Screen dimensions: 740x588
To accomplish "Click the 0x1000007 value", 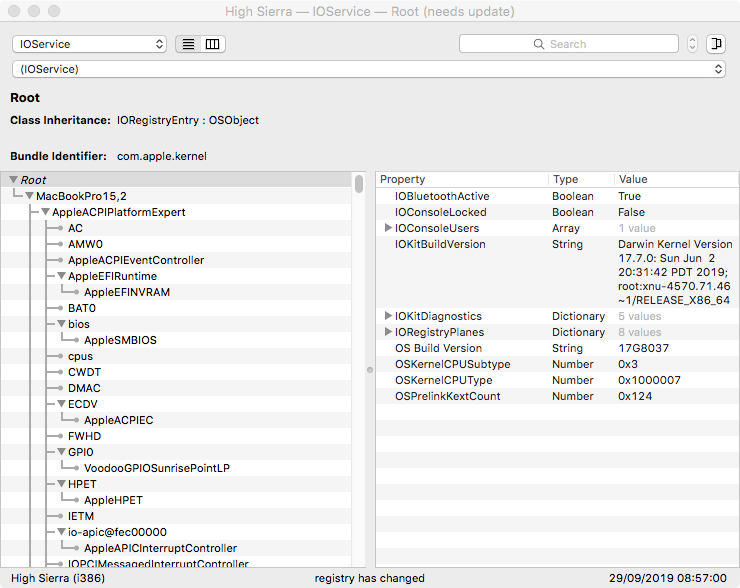I will (649, 380).
